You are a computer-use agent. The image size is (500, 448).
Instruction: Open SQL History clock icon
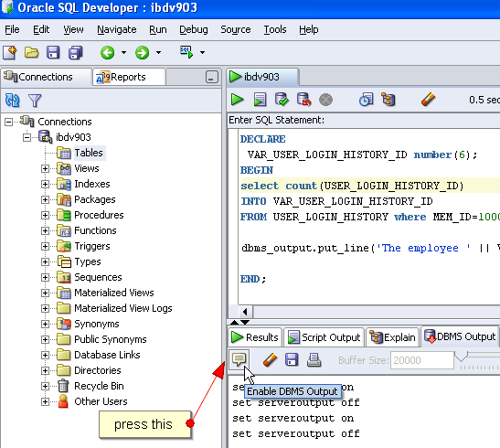tap(366, 100)
